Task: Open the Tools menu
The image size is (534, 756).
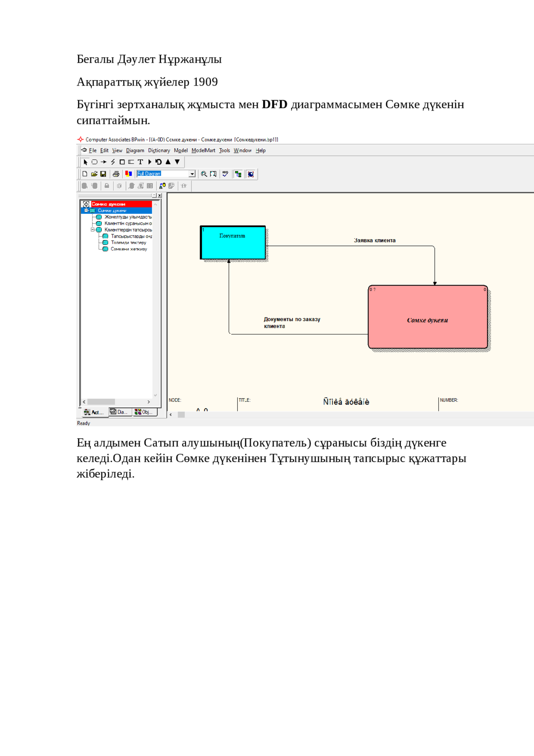Action: [224, 151]
